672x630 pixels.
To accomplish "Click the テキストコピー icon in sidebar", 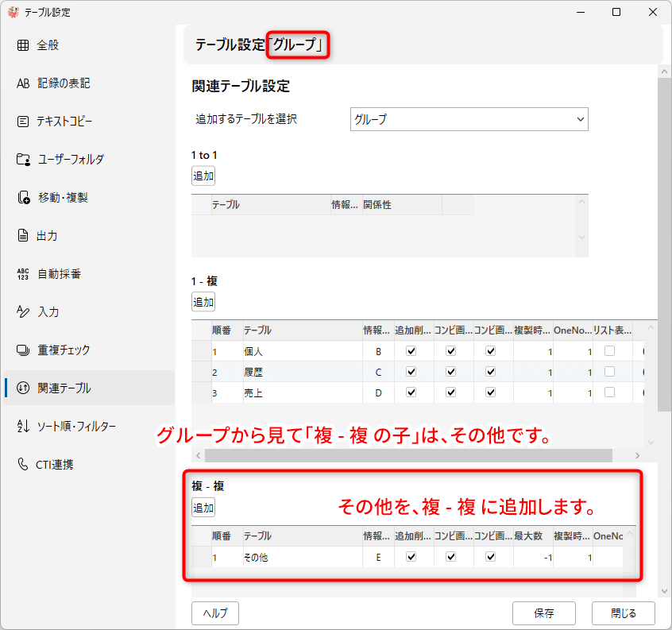I will 23,122.
